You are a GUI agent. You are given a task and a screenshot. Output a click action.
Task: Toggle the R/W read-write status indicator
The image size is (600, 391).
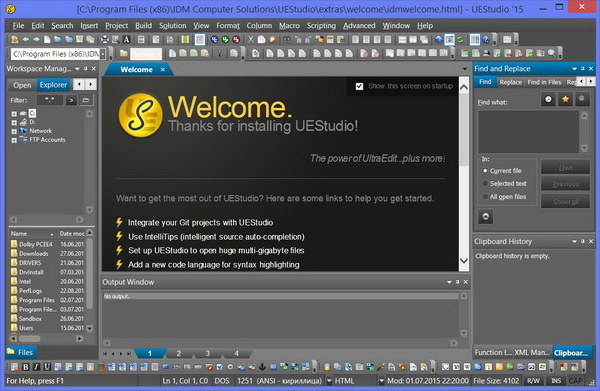(x=533, y=381)
